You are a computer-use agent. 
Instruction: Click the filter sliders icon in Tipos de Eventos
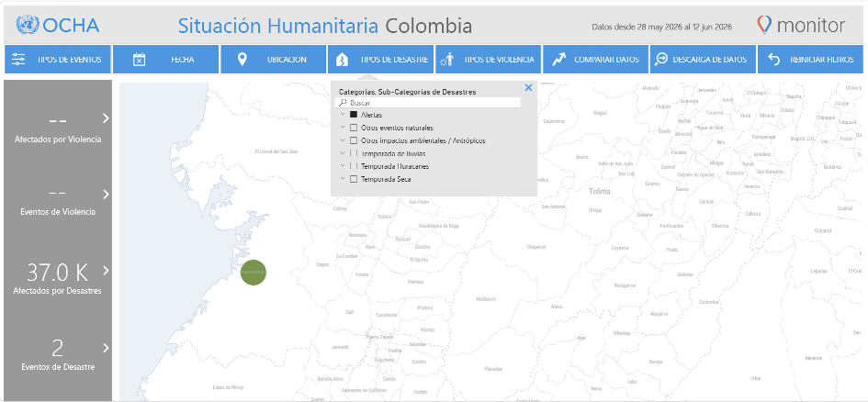tap(18, 59)
